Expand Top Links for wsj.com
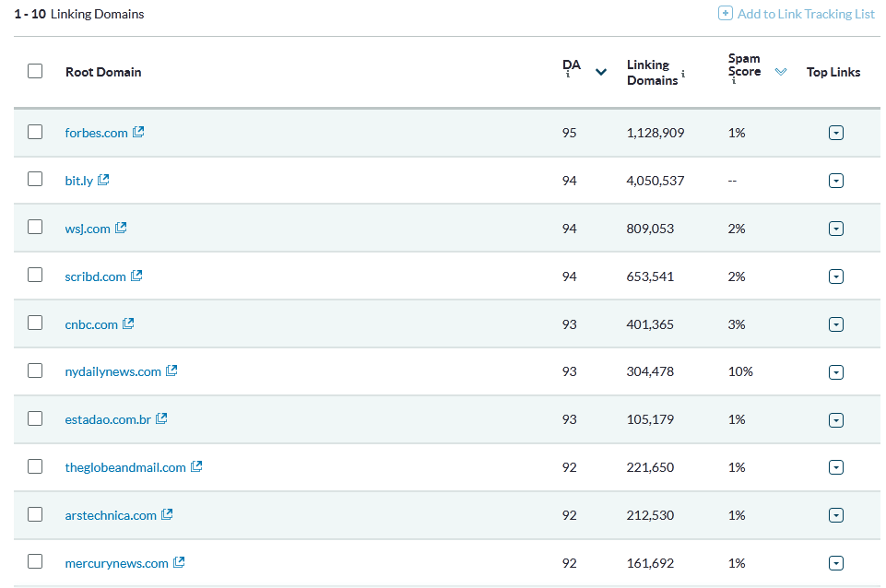 coord(836,229)
